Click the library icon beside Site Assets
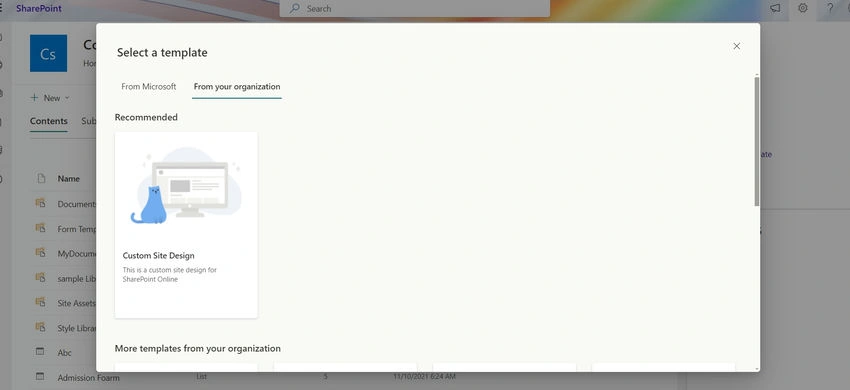This screenshot has height=390, width=850. point(40,303)
